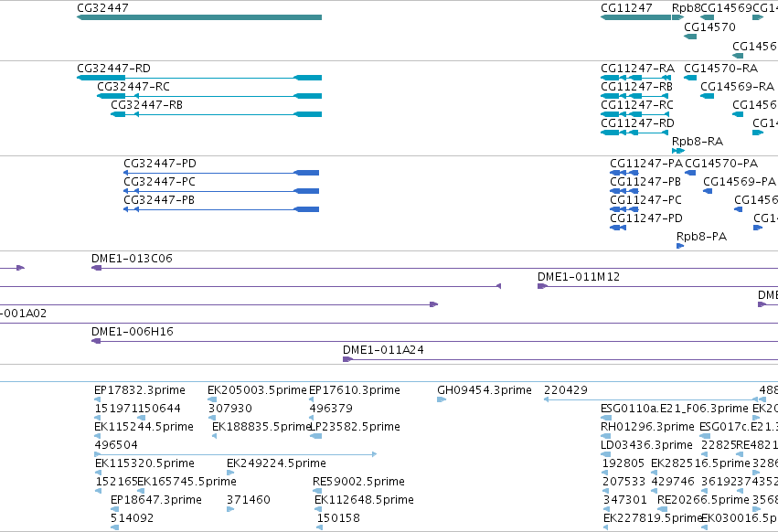Click the CG11247-RA transcript
The image size is (778, 532).
(x=635, y=78)
